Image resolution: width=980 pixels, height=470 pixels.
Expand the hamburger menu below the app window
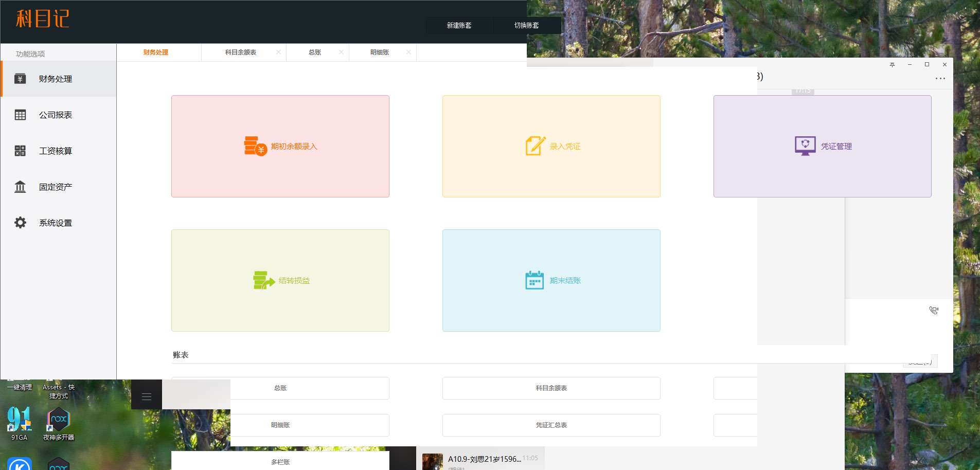pos(147,396)
